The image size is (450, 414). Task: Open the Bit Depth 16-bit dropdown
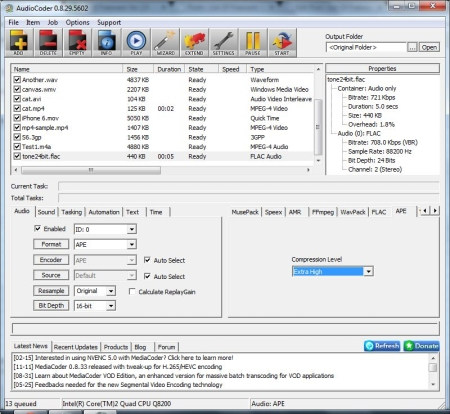[x=95, y=306]
